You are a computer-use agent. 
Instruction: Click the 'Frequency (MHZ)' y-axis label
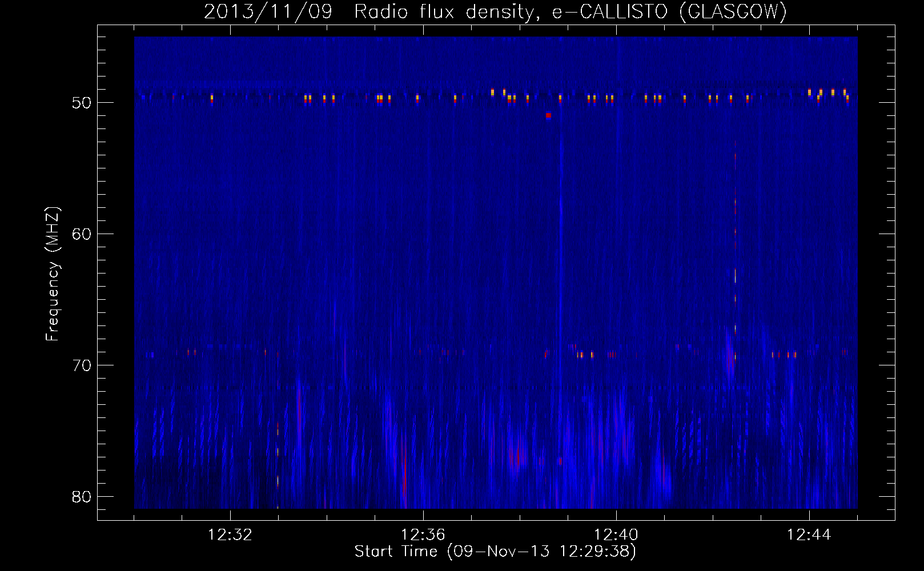[52, 274]
